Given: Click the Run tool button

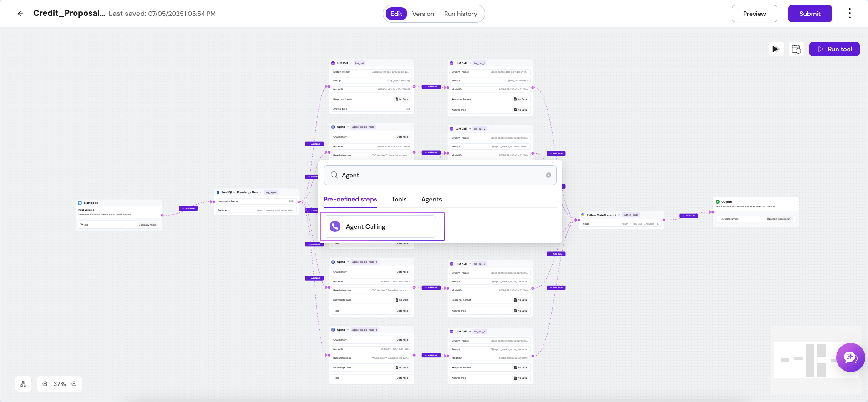Looking at the screenshot, I should 834,49.
